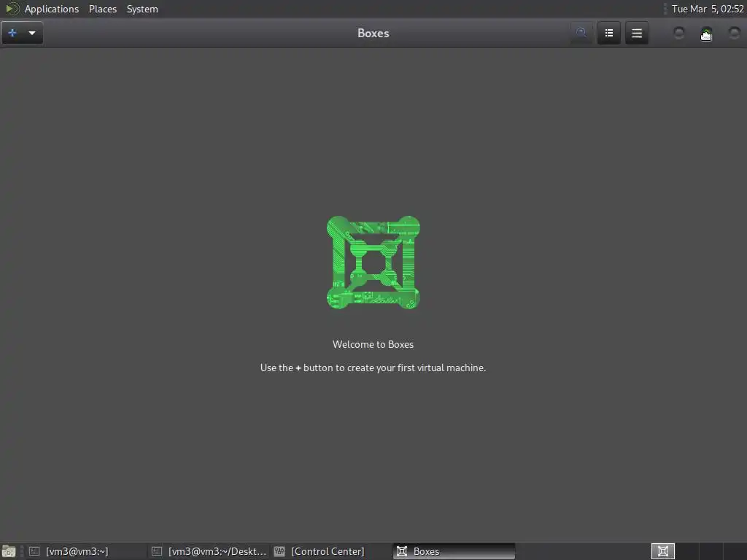747x560 pixels.
Task: Select the active workspace showing Boxes icon
Action: [x=662, y=551]
